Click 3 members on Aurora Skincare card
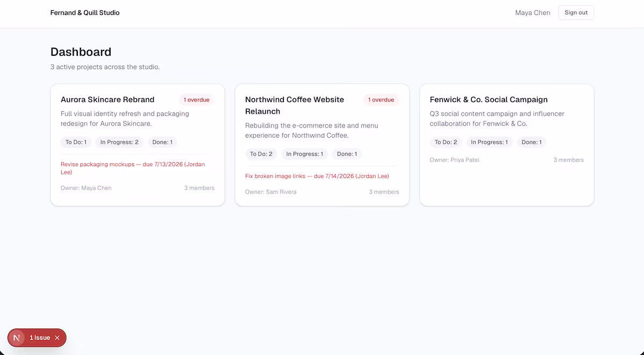This screenshot has width=644, height=355. [199, 188]
